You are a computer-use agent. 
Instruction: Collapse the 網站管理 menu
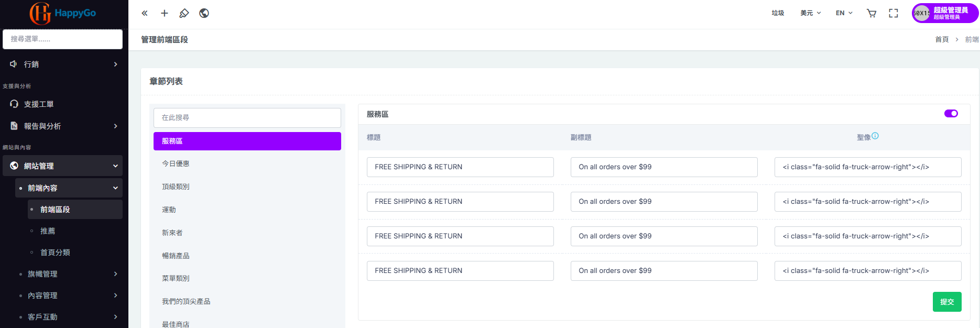(63, 166)
